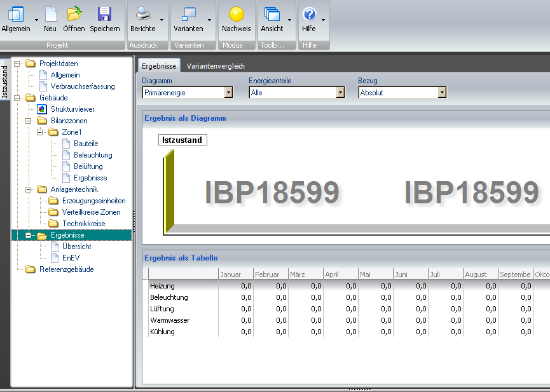Select the Anlagentechnik folder

click(x=74, y=189)
